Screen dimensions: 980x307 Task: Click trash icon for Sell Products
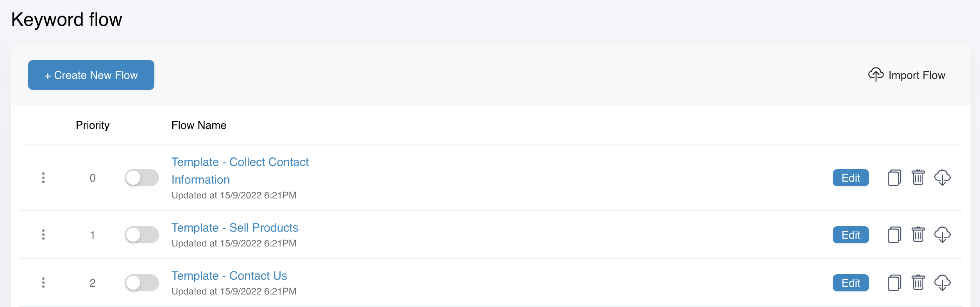[918, 234]
